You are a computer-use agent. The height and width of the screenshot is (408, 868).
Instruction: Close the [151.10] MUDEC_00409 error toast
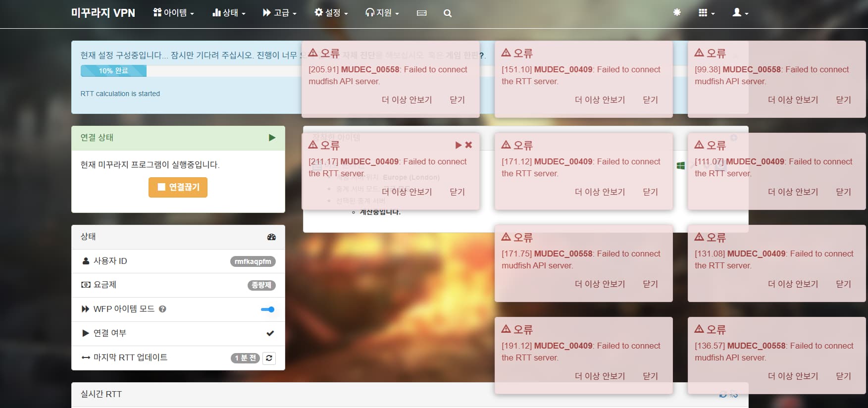650,100
